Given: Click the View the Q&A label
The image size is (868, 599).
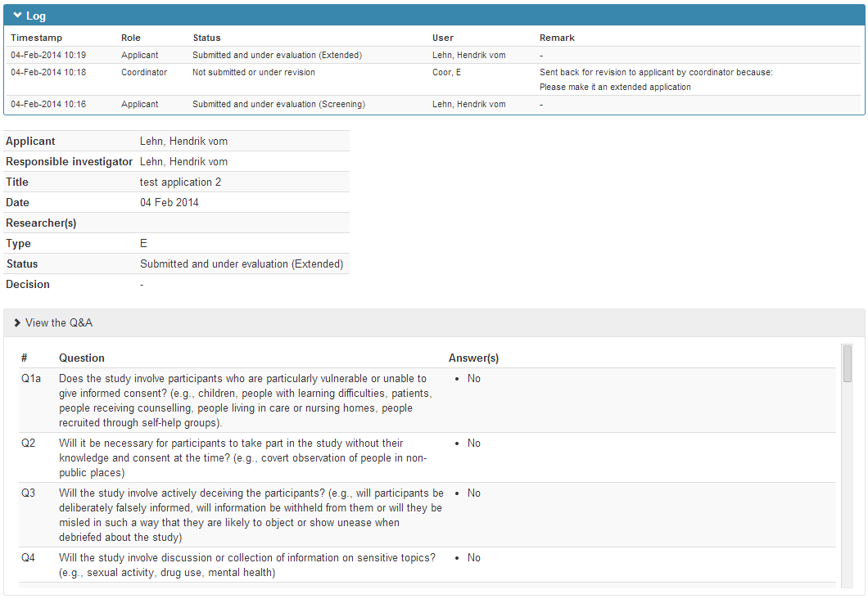Looking at the screenshot, I should coord(59,322).
